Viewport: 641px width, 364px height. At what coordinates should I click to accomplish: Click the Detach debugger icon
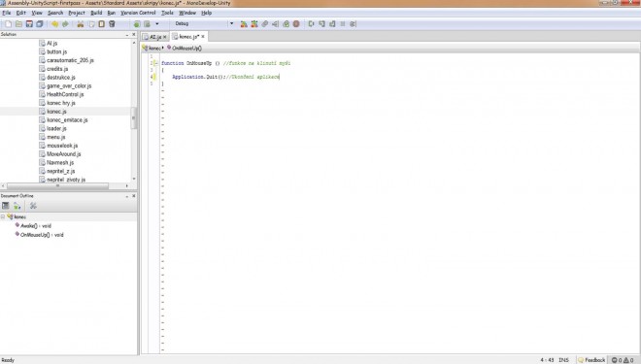click(x=275, y=24)
